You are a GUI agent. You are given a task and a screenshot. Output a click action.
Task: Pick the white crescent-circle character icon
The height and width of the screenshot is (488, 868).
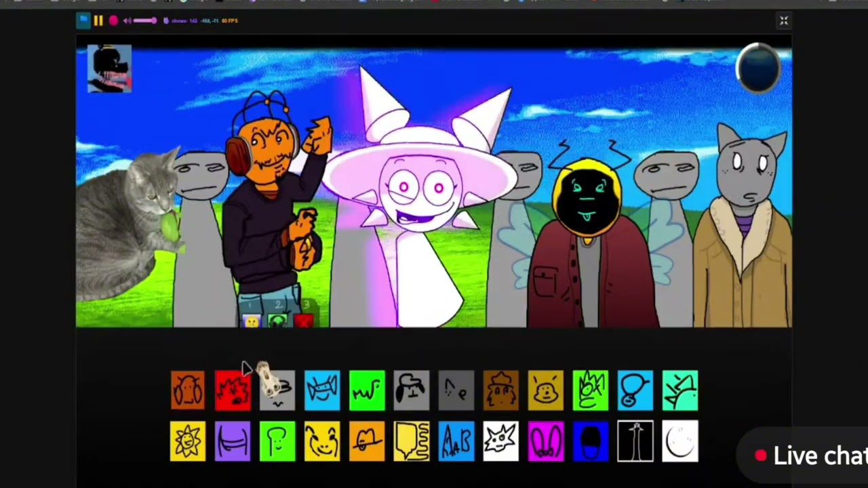(x=680, y=441)
